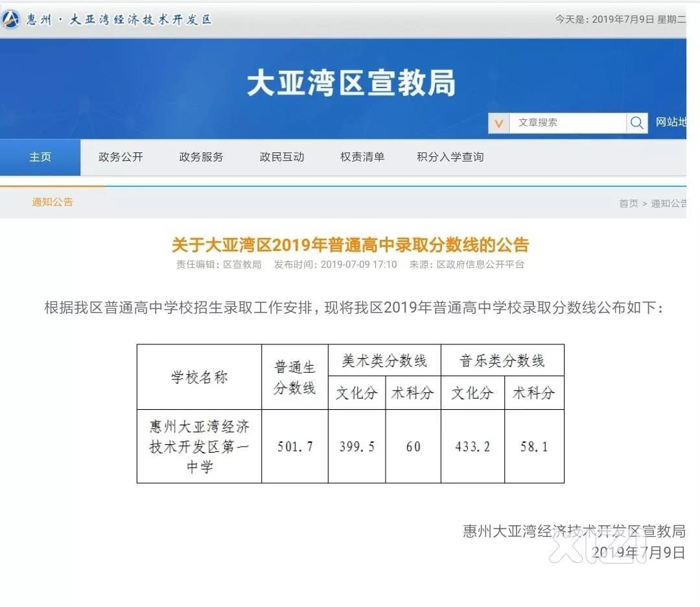
Task: Click the 普通生分数线 table header
Action: [x=295, y=377]
